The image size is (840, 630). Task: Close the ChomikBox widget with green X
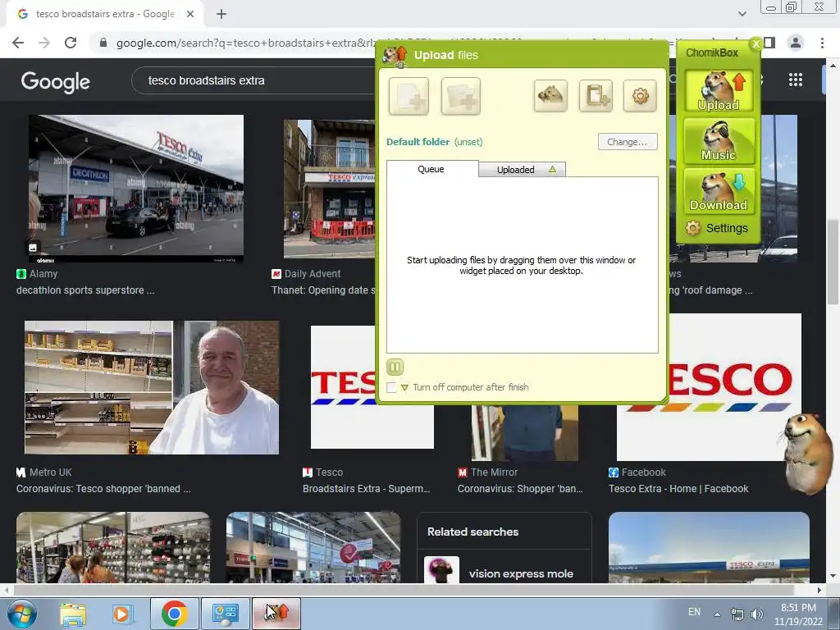coord(756,44)
